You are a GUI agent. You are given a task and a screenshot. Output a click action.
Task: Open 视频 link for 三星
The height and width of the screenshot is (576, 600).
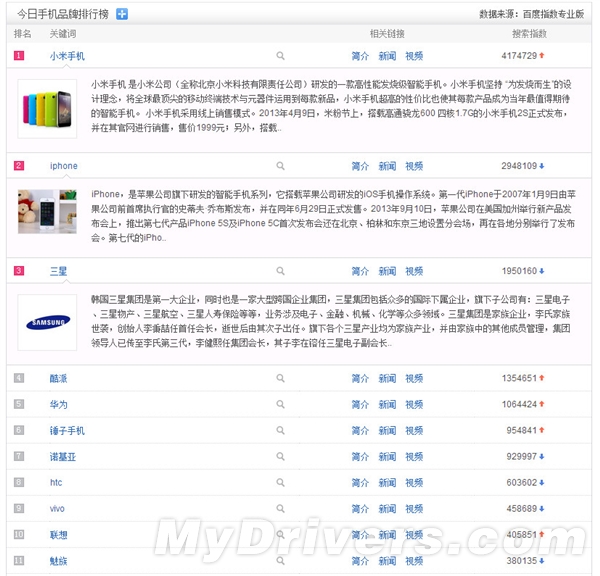[414, 271]
